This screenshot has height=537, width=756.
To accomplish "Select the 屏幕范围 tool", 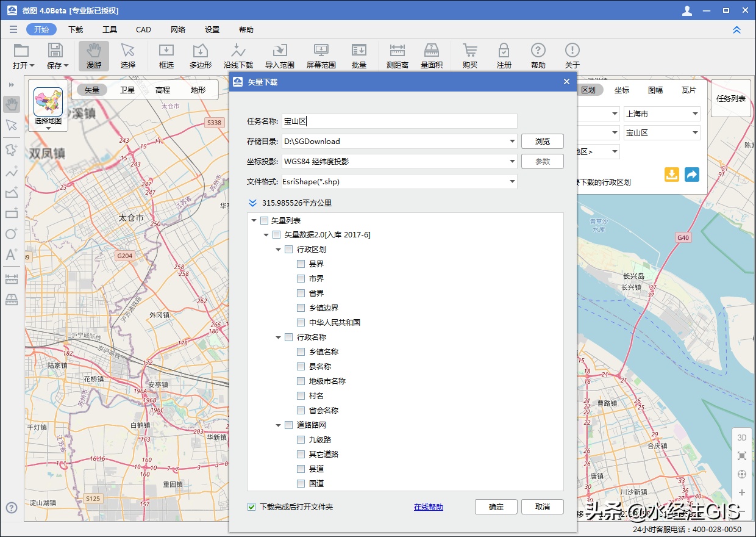I will pyautogui.click(x=321, y=56).
